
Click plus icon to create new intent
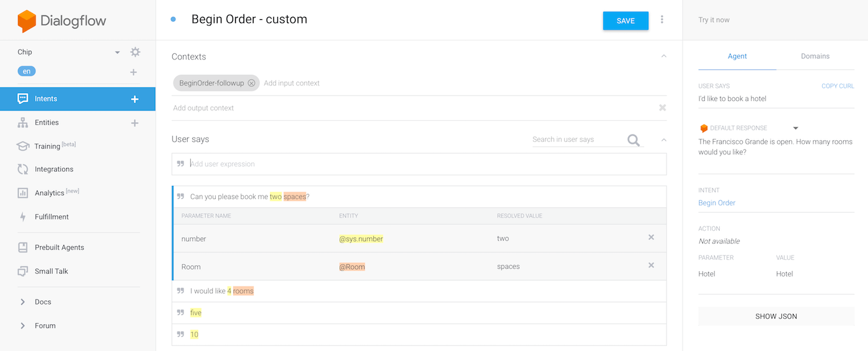click(x=135, y=99)
